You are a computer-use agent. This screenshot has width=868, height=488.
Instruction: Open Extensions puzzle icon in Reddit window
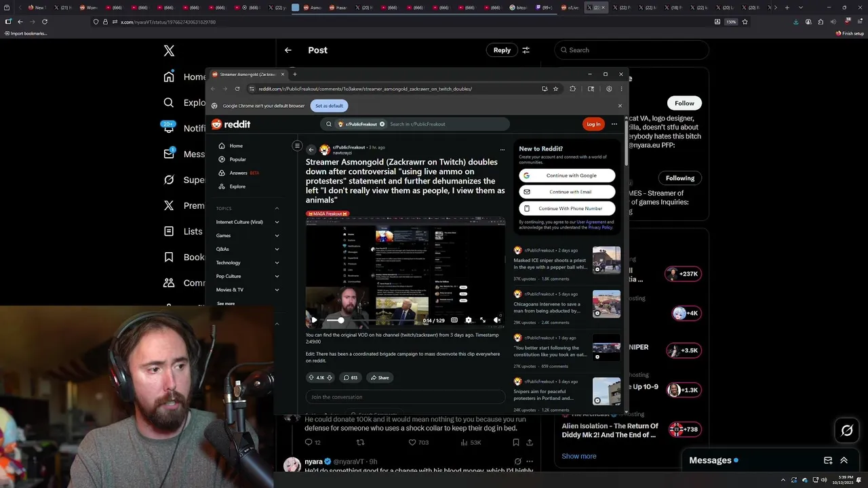pos(573,89)
